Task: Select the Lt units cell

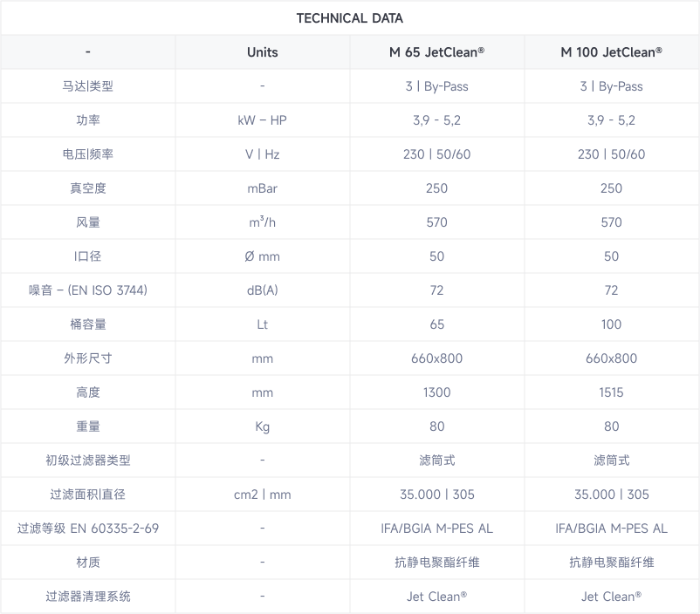Action: (262, 324)
